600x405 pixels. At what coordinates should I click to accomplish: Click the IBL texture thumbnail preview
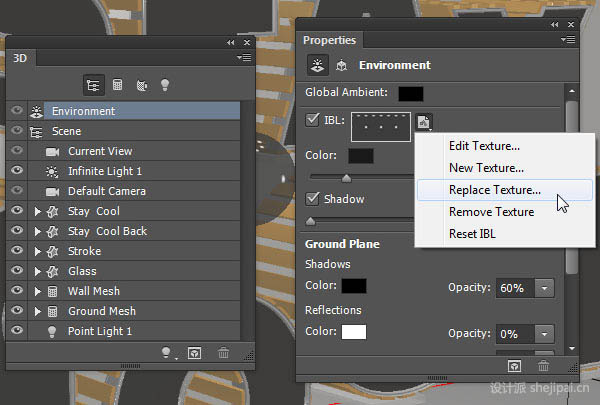(x=381, y=127)
